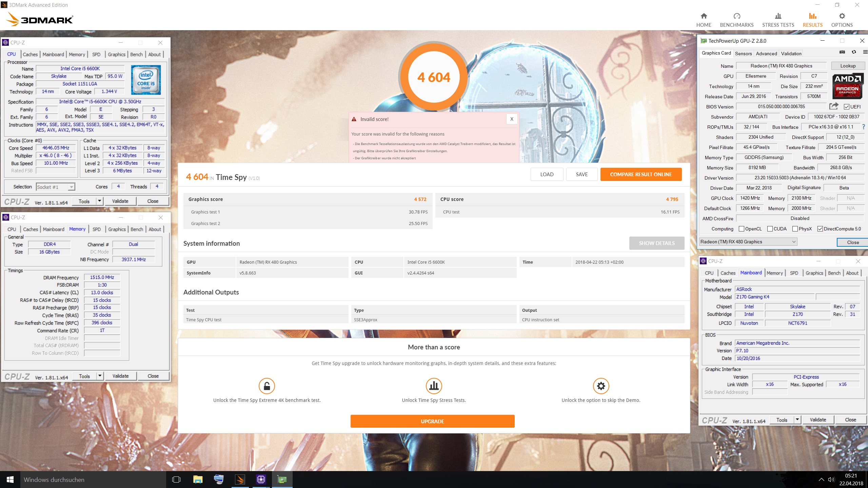Click SHOW DETAILS for system information
Viewport: 868px width, 488px height.
tap(657, 243)
